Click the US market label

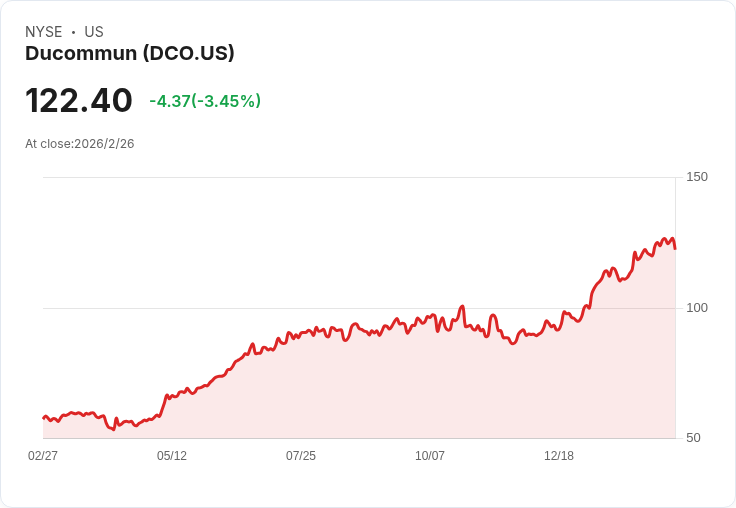[94, 32]
